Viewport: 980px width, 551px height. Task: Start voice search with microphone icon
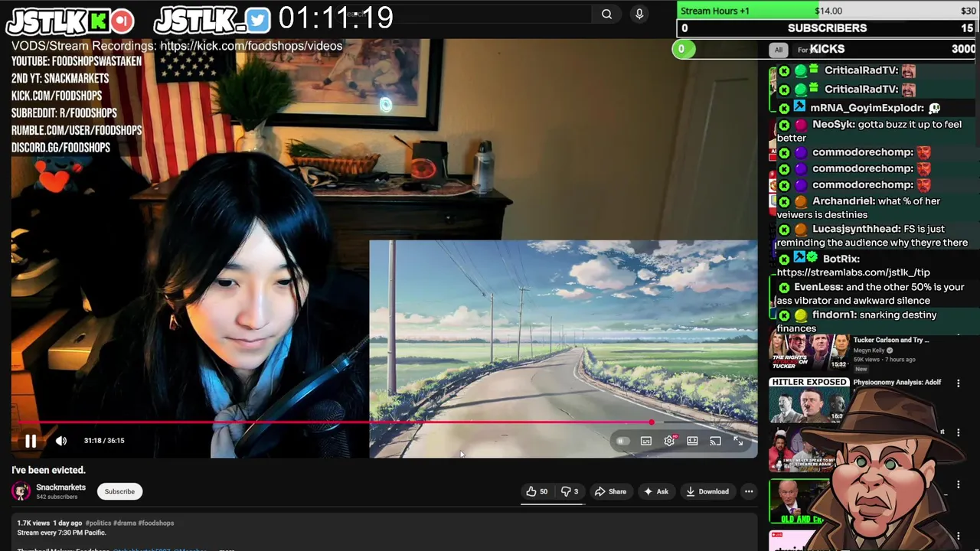click(x=639, y=14)
